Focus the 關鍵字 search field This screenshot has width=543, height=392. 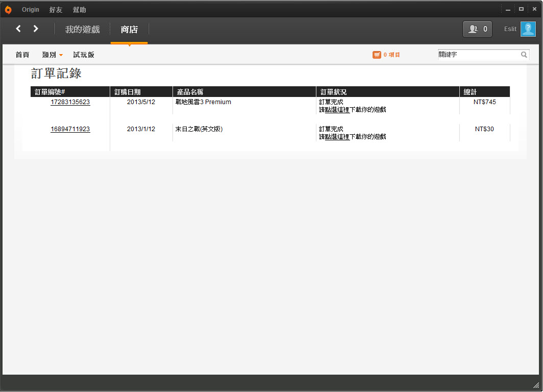(x=478, y=55)
